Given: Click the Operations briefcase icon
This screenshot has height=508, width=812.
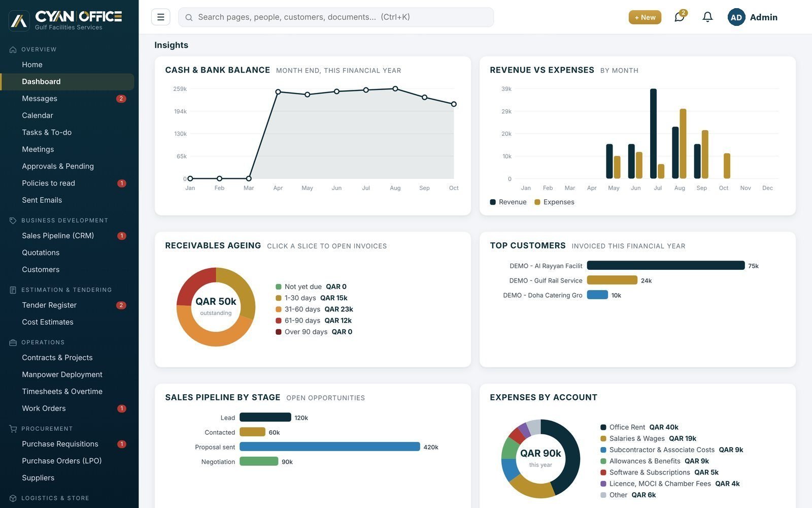Looking at the screenshot, I should tap(13, 342).
